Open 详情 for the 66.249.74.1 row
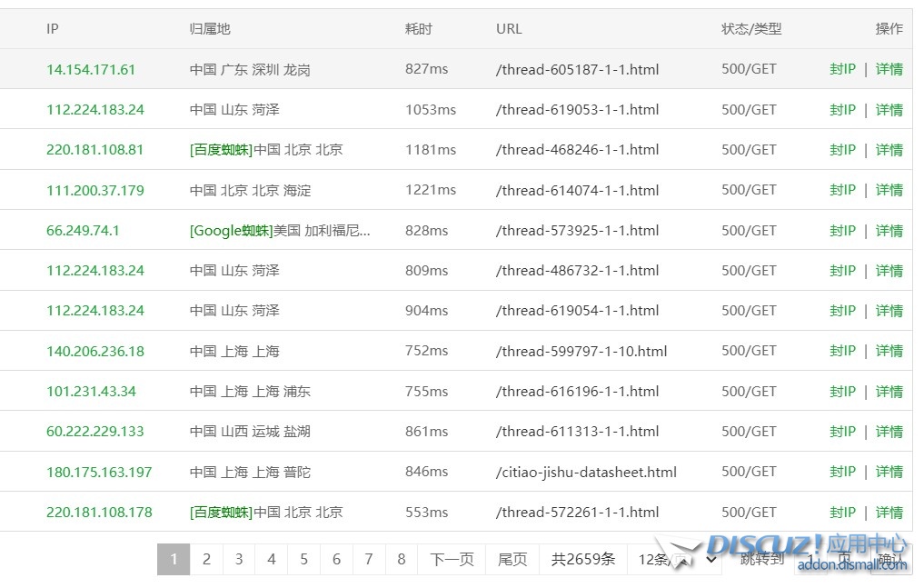This screenshot has height=588, width=924. click(889, 231)
